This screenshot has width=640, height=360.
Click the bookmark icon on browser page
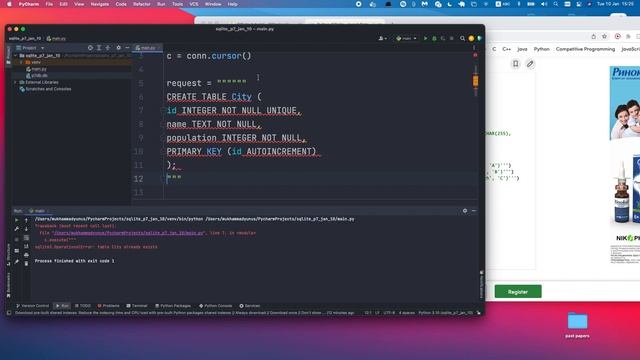(516, 64)
